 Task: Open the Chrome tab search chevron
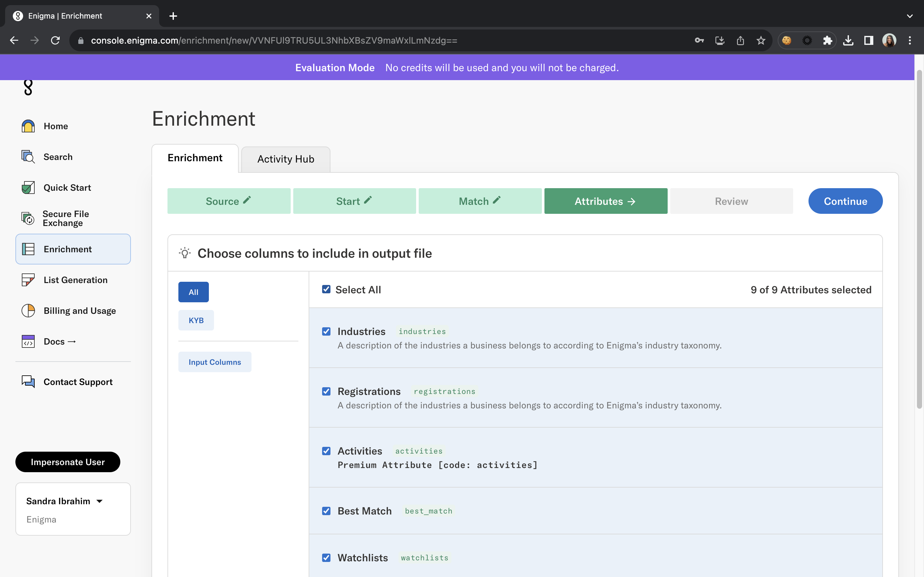[910, 16]
